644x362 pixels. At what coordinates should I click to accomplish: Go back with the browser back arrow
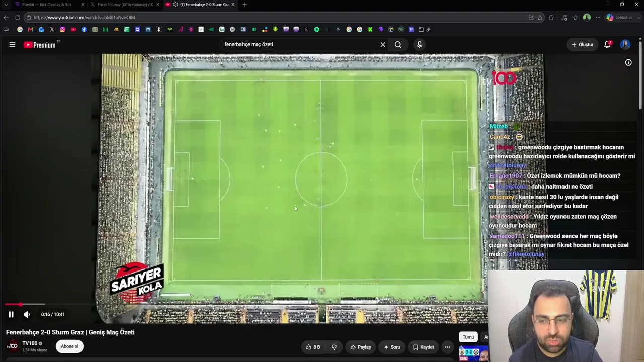(6, 18)
